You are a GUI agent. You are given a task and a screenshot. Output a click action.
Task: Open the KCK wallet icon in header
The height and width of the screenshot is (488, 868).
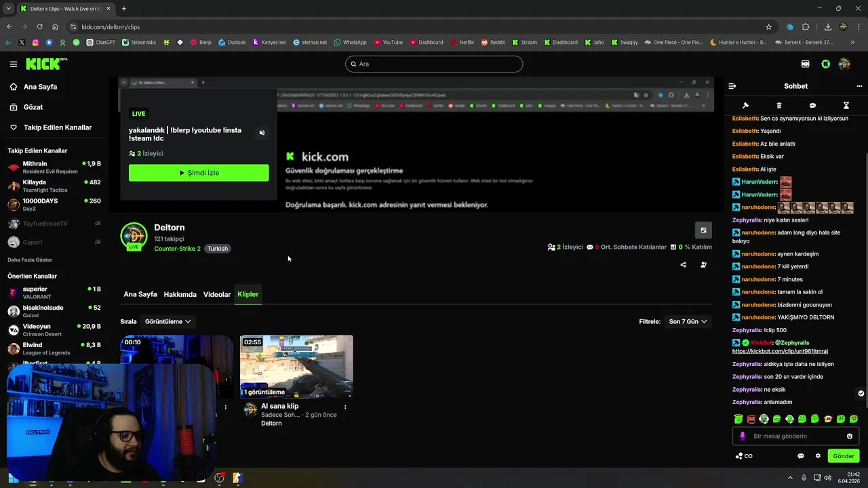805,64
